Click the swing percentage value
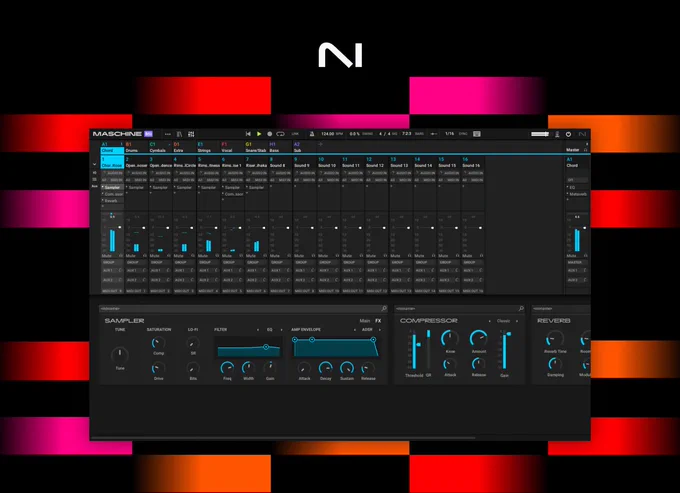This screenshot has height=493, width=680. tap(354, 134)
